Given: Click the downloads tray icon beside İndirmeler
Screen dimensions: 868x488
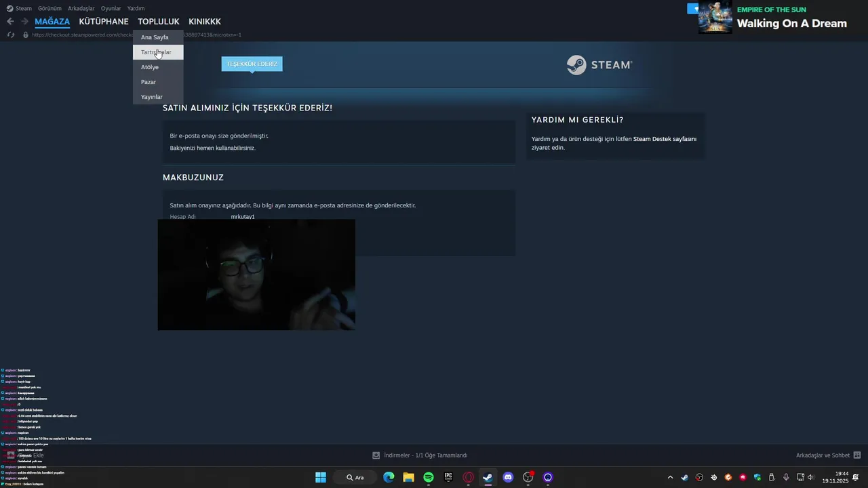Looking at the screenshot, I should click(376, 455).
